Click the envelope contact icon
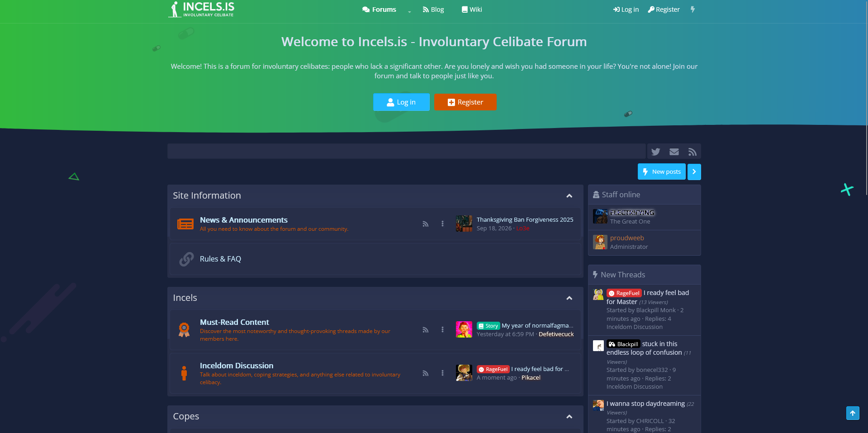The height and width of the screenshot is (433, 868). click(x=674, y=152)
